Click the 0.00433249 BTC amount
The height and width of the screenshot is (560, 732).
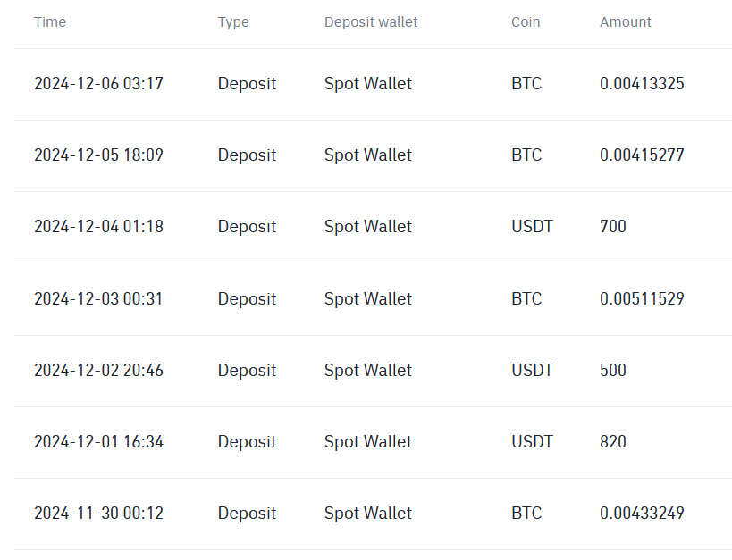(x=642, y=513)
